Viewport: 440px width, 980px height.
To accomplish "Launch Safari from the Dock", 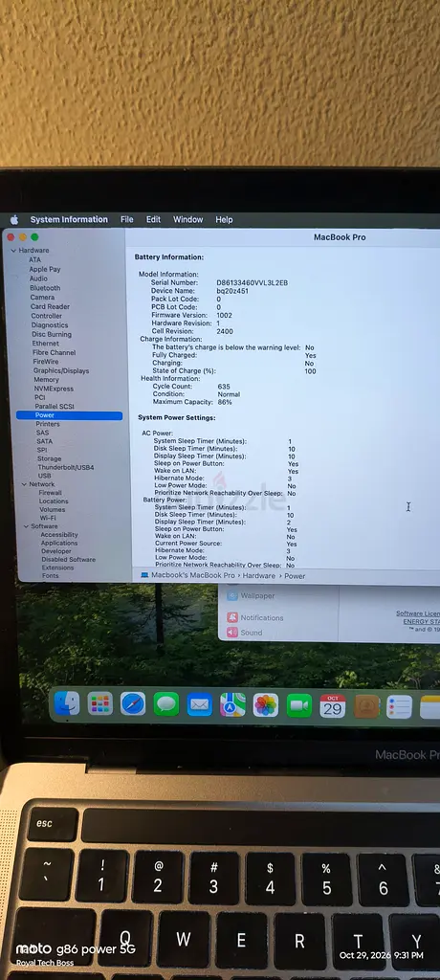I will coord(133,704).
